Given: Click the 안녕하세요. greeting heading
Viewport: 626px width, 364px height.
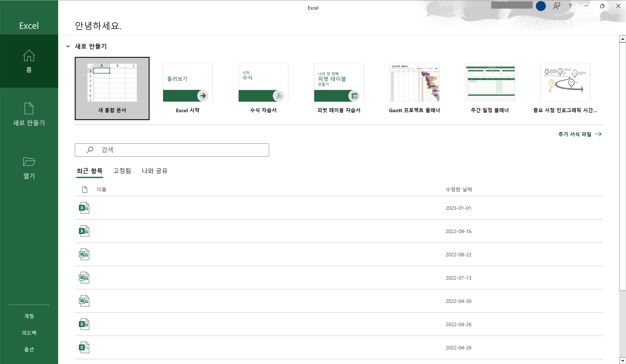Looking at the screenshot, I should 98,26.
